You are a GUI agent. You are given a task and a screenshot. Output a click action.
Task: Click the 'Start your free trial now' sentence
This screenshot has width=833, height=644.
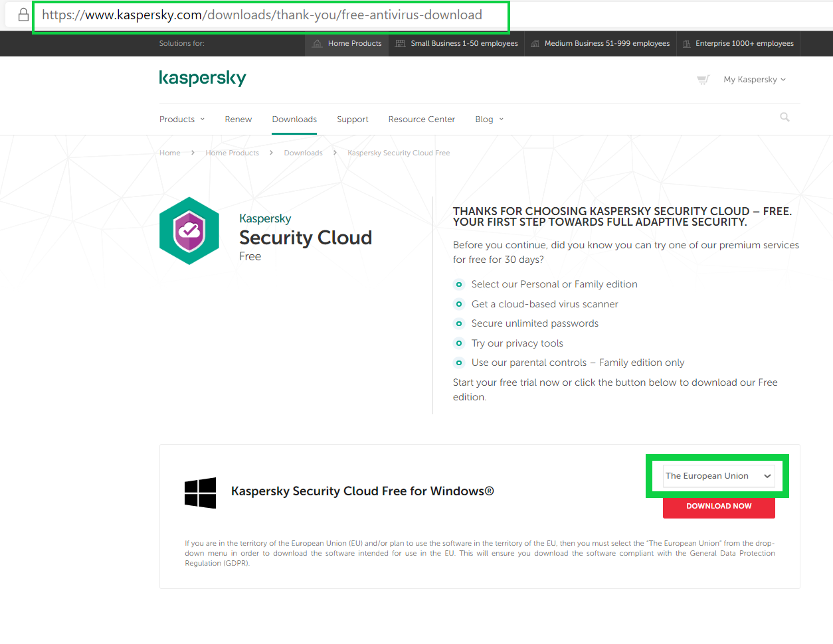tap(615, 390)
